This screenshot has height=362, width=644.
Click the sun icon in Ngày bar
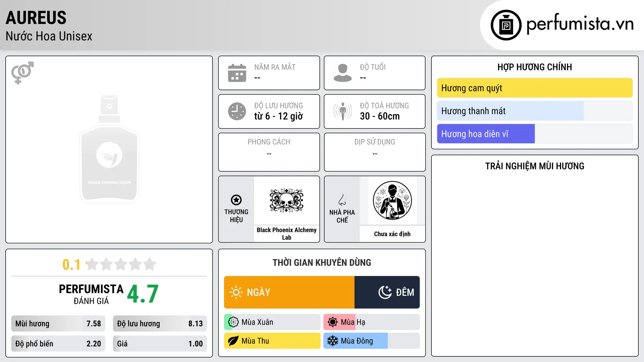click(236, 292)
